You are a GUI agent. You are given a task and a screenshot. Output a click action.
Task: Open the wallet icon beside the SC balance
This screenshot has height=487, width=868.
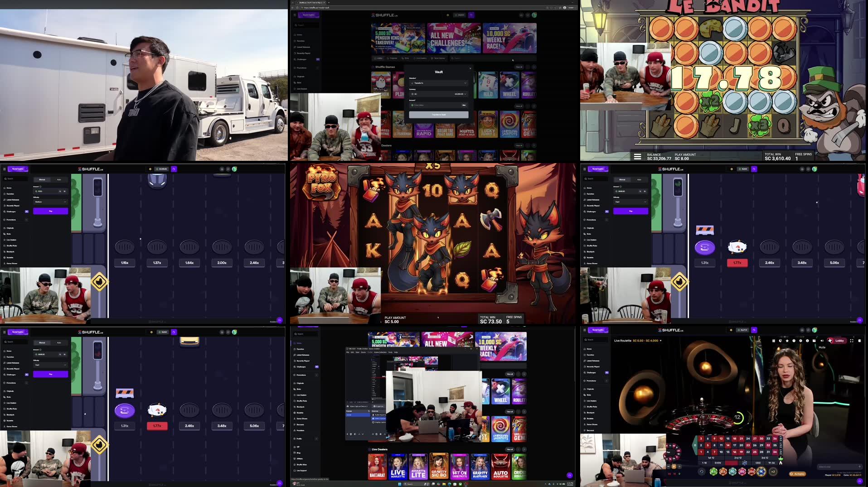tap(471, 15)
